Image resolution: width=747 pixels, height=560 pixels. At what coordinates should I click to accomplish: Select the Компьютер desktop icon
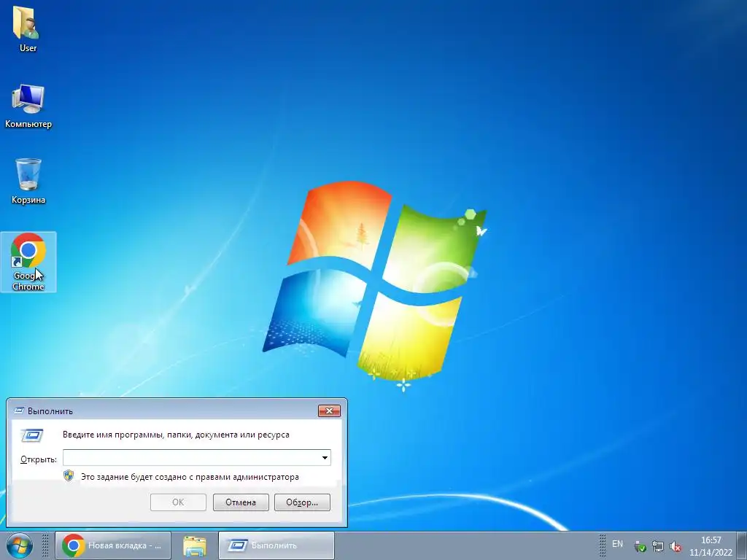[x=28, y=106]
